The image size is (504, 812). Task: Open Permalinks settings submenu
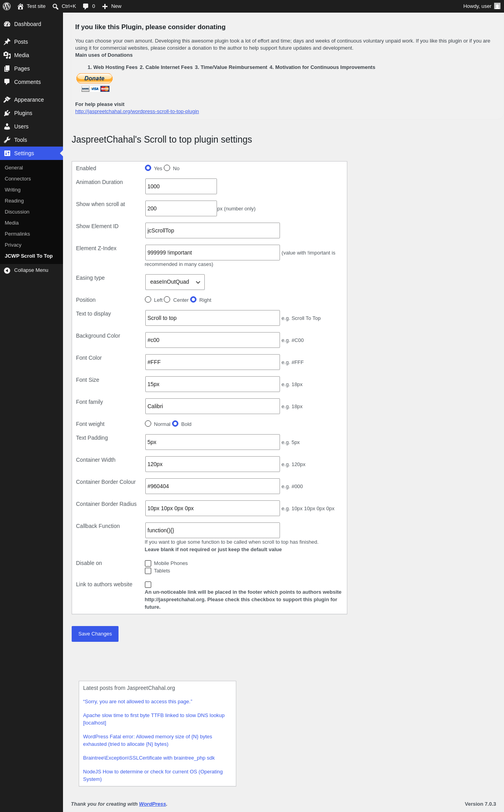17,234
